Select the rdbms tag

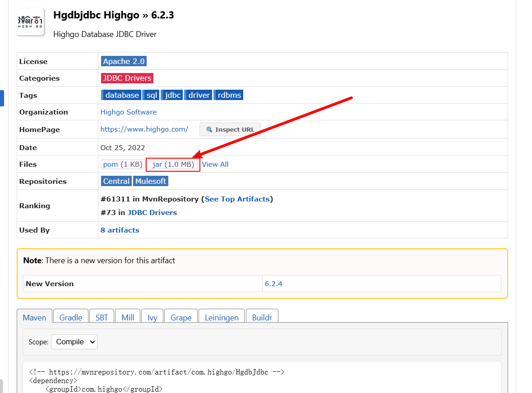point(229,95)
